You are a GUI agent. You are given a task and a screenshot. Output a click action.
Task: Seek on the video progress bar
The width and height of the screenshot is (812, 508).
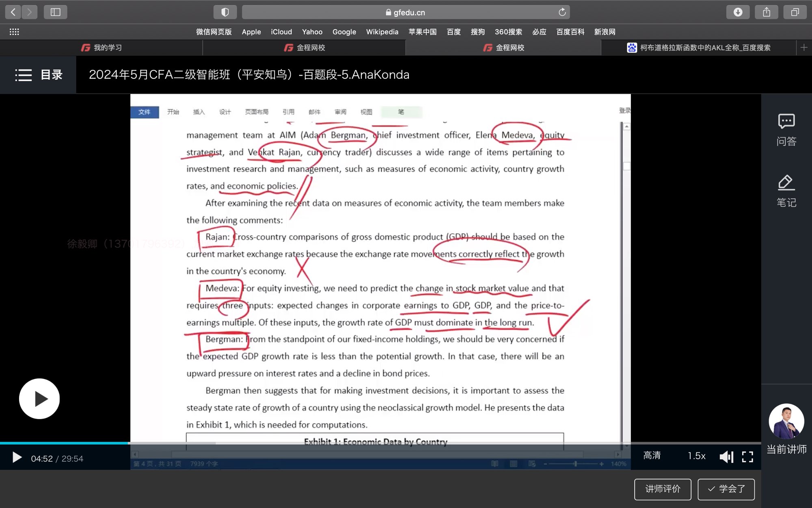point(380,443)
